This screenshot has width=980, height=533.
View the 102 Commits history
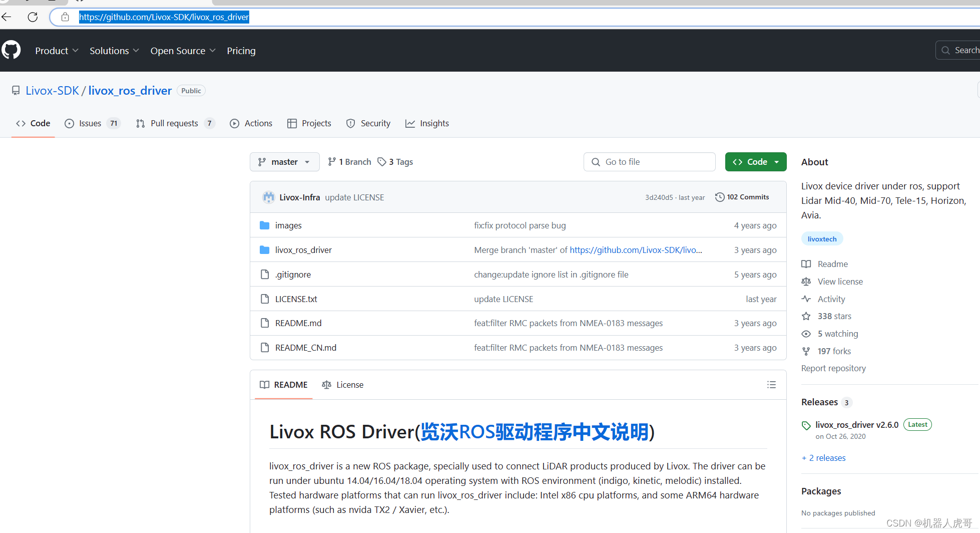(x=742, y=197)
